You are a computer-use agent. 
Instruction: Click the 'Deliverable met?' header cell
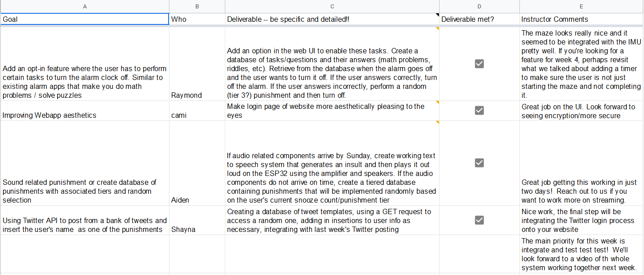(x=479, y=19)
